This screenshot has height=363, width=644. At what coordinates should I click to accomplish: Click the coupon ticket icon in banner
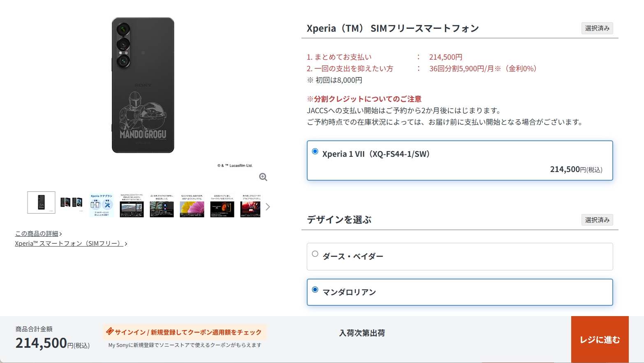(110, 331)
